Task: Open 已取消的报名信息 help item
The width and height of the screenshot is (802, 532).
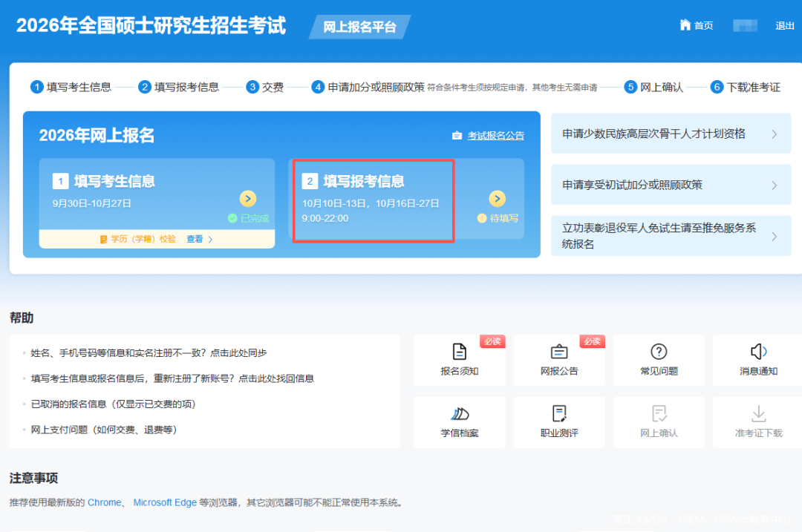Action: [113, 404]
